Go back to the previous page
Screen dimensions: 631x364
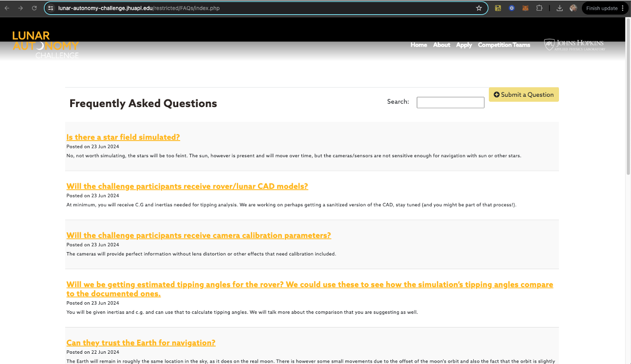[x=7, y=8]
